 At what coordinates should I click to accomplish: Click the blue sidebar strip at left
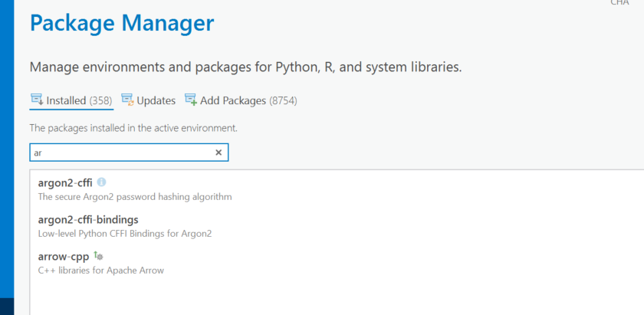click(x=7, y=153)
